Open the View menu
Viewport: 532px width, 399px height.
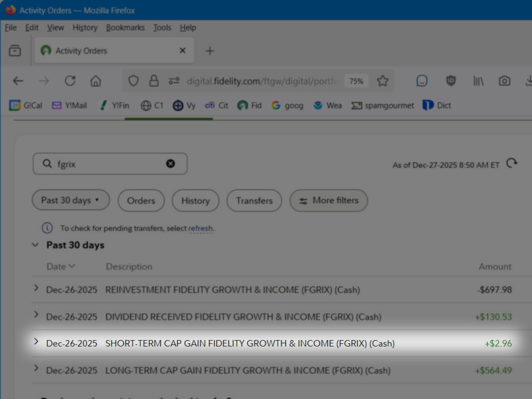(x=55, y=28)
